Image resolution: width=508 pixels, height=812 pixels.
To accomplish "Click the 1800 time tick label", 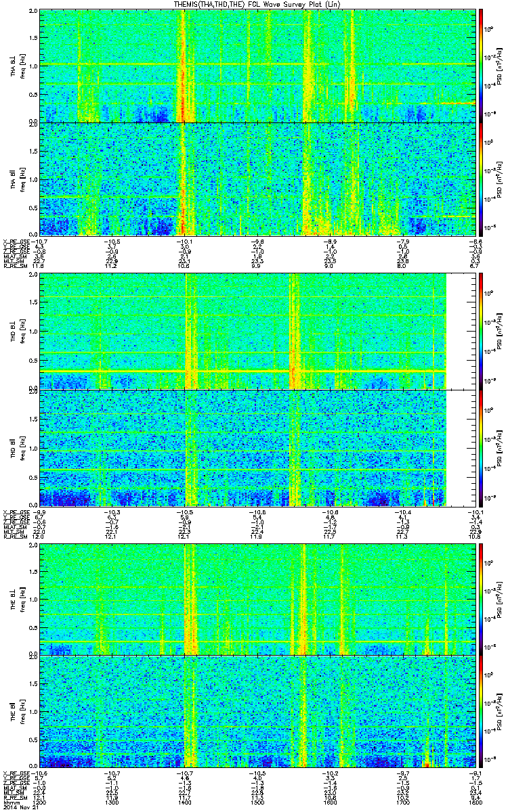I will pyautogui.click(x=475, y=803).
